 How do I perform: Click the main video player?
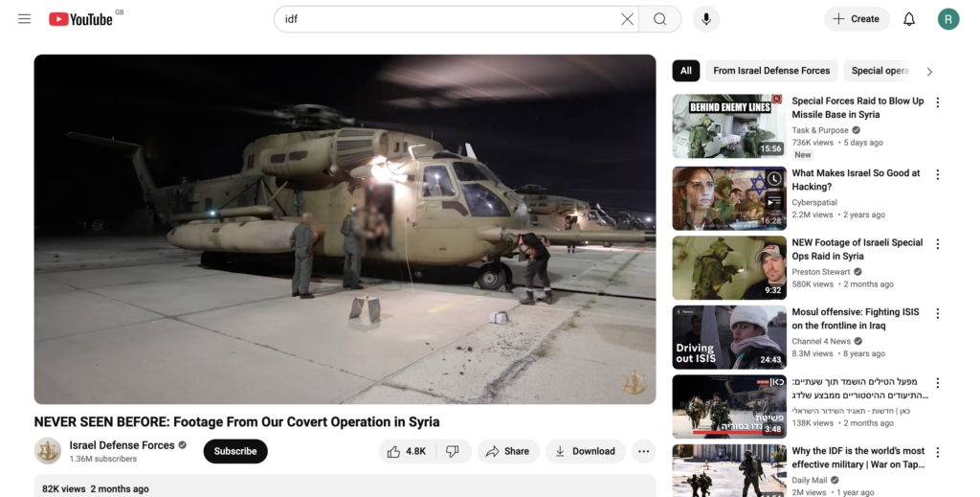tap(345, 229)
